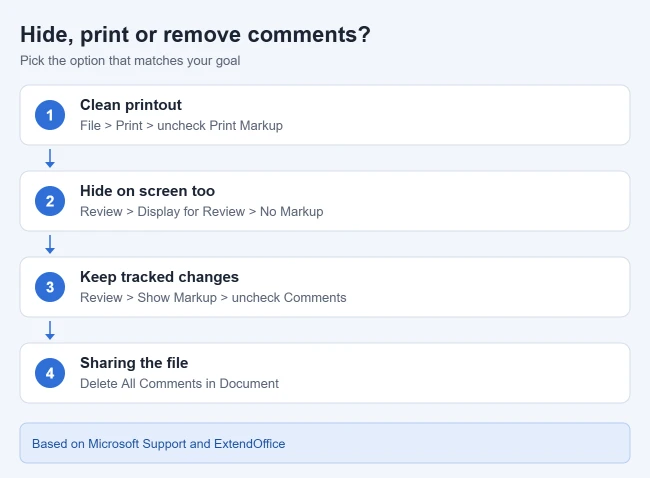This screenshot has height=478, width=650.
Task: Select the 'Keep tracked changes' title
Action: (159, 277)
